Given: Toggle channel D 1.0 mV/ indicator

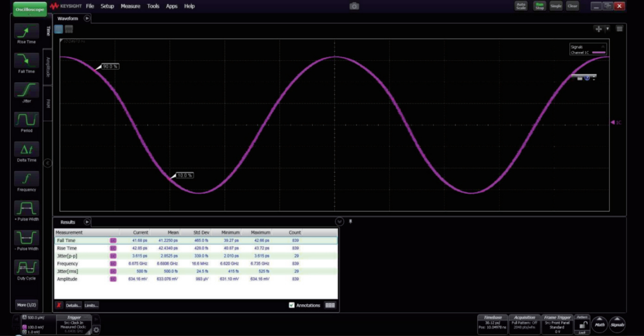Looking at the screenshot, I should [31, 332].
